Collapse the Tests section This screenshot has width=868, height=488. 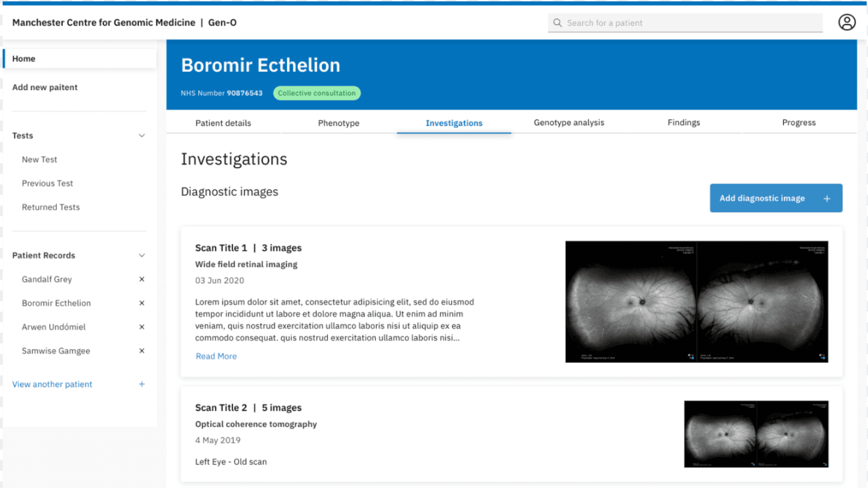(142, 136)
